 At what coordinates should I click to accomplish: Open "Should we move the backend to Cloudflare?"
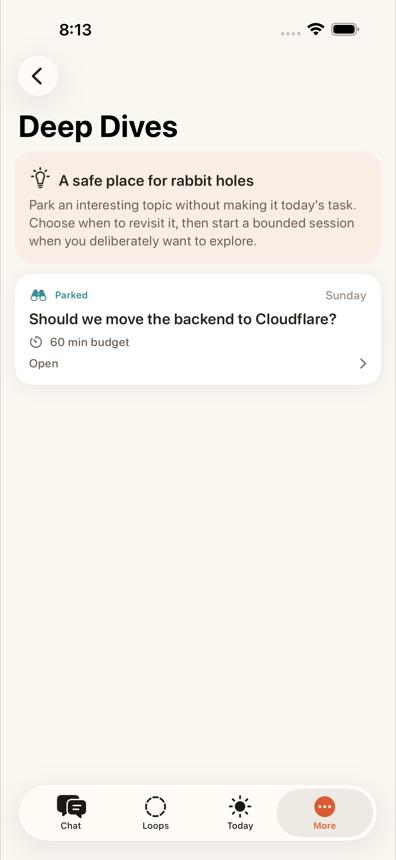pyautogui.click(x=183, y=319)
